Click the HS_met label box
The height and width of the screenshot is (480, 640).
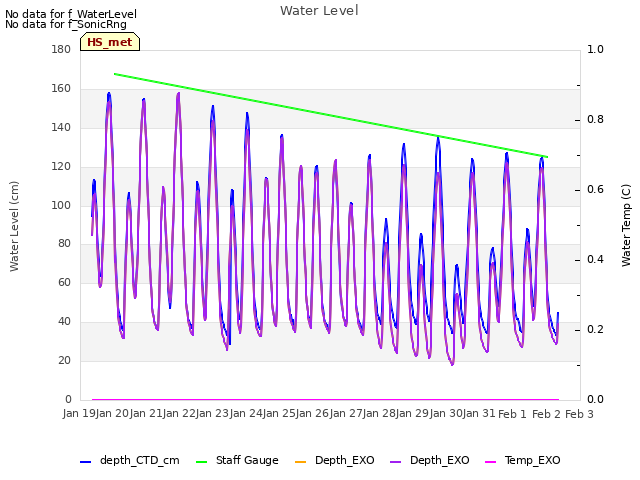pyautogui.click(x=110, y=42)
